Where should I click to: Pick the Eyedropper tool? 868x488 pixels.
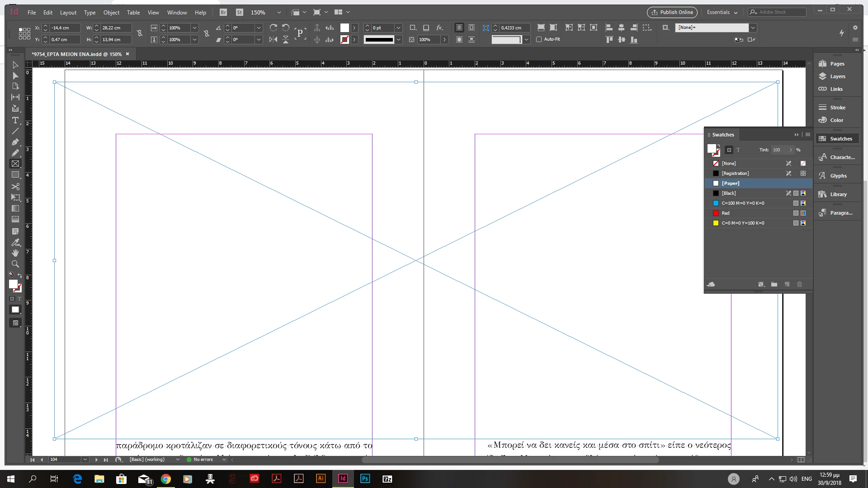[x=15, y=242]
